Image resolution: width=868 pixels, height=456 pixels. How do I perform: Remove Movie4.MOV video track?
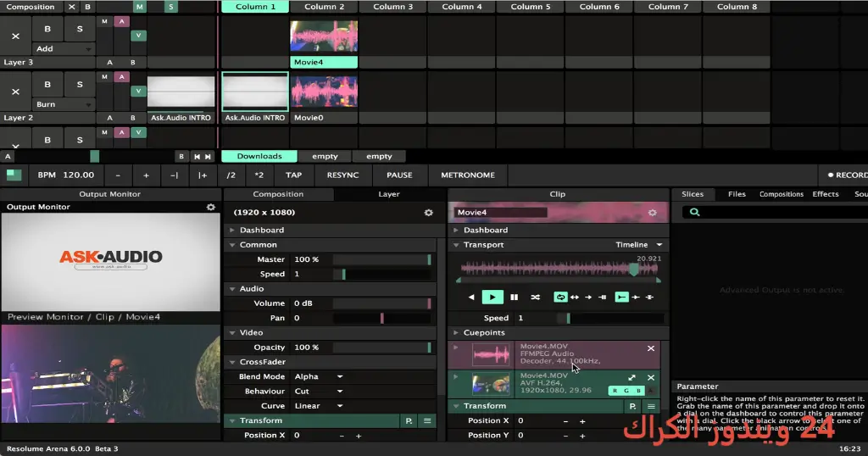651,377
